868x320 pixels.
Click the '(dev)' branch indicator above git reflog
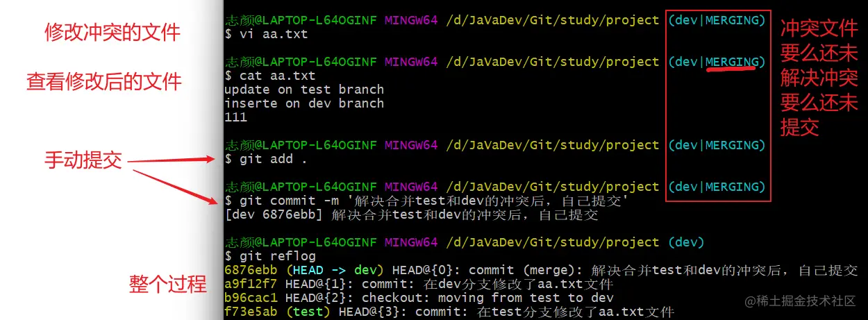click(x=686, y=242)
